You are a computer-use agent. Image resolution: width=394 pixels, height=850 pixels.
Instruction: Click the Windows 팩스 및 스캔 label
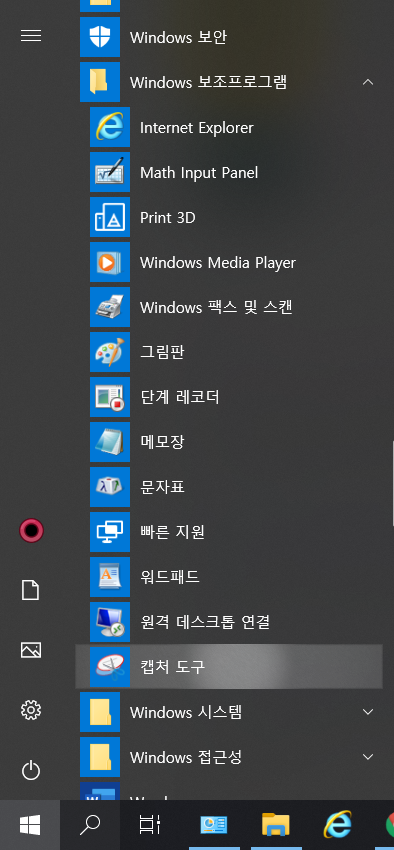coord(216,308)
